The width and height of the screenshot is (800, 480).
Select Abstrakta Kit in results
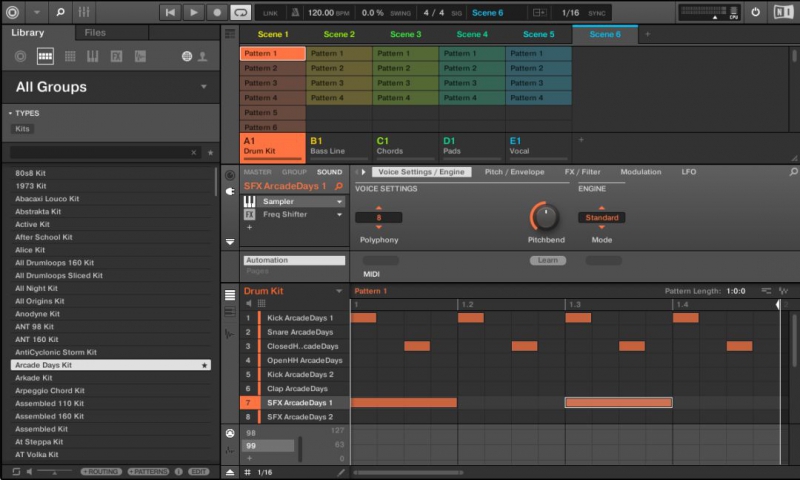point(111,211)
